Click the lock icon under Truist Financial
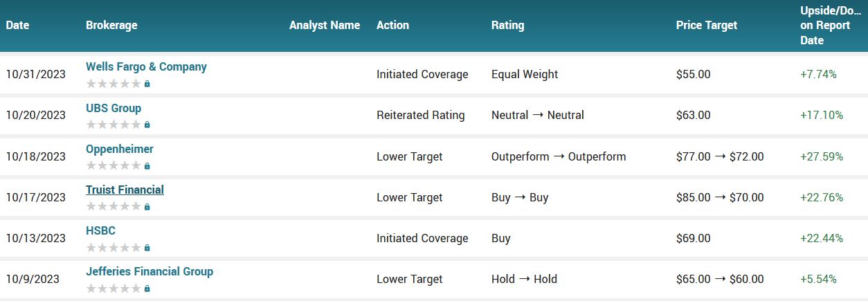The height and width of the screenshot is (301, 868). click(x=147, y=207)
